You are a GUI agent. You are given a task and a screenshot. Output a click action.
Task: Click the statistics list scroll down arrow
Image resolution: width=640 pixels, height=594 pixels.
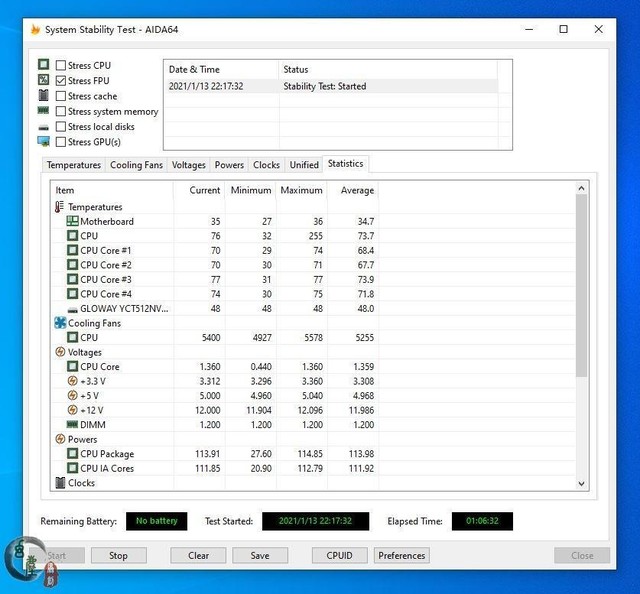[x=581, y=484]
